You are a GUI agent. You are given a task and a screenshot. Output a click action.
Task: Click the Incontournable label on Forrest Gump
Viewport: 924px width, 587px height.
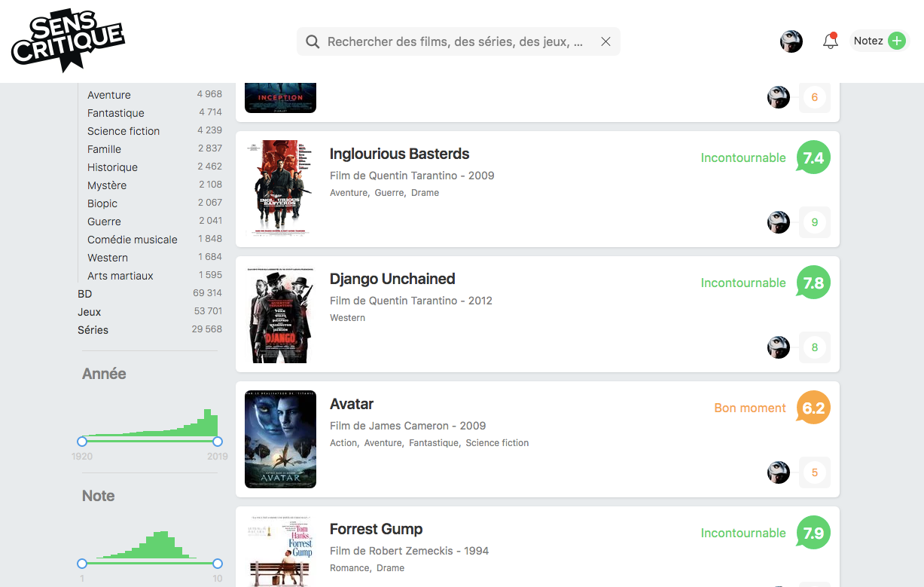click(x=743, y=533)
